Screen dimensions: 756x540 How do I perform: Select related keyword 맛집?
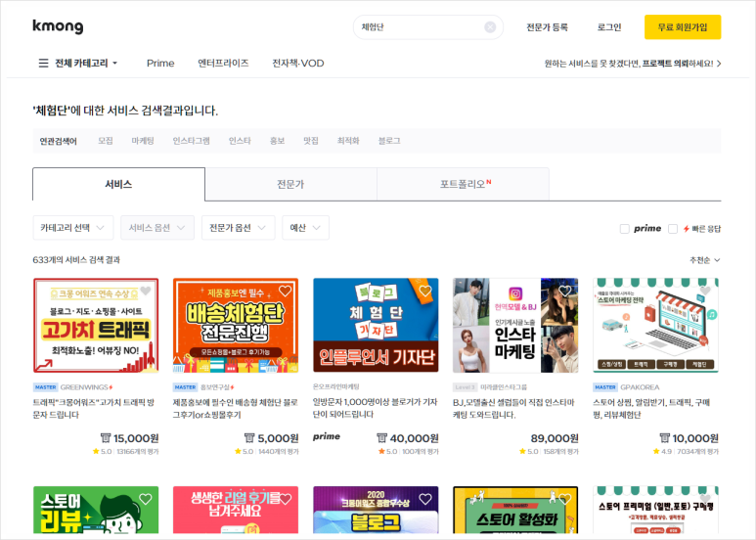310,141
